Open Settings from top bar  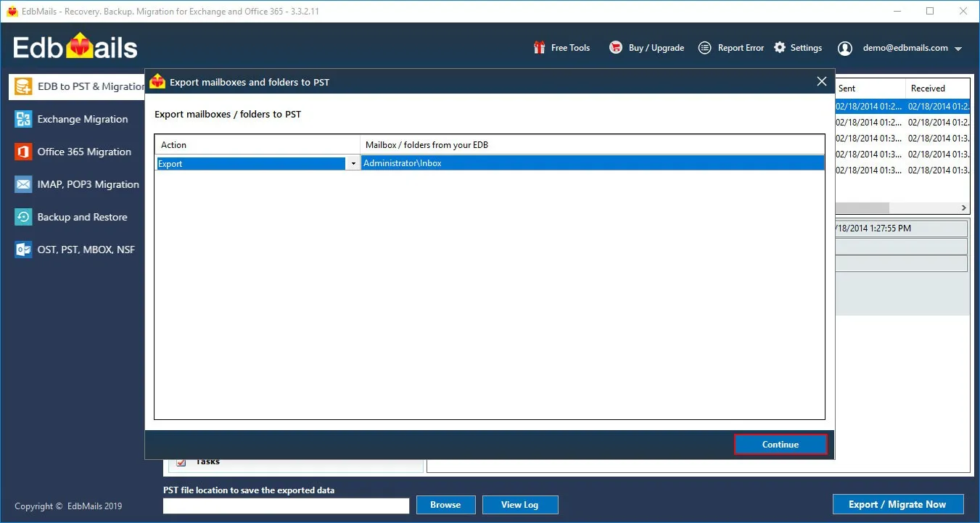pos(806,48)
